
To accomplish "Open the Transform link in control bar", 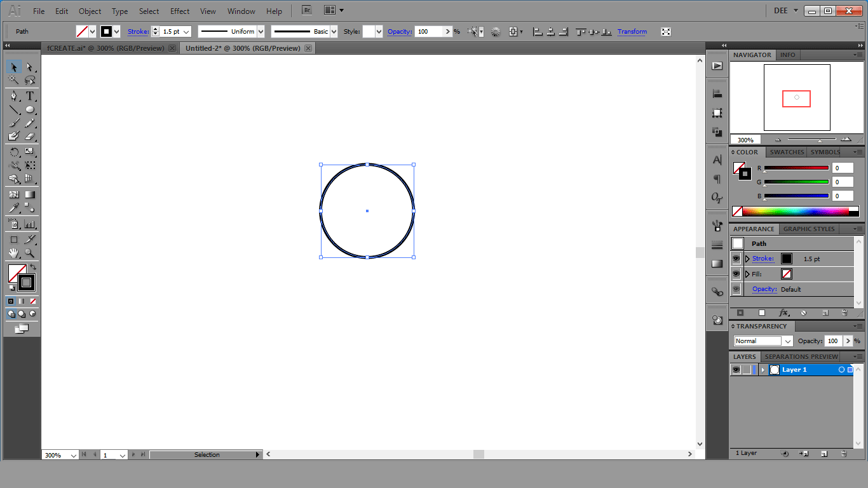I will click(632, 32).
